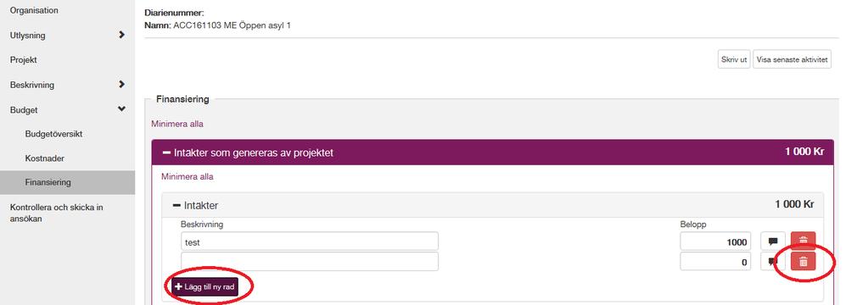Delete the empty second row via trash icon
The height and width of the screenshot is (305, 868).
[804, 262]
